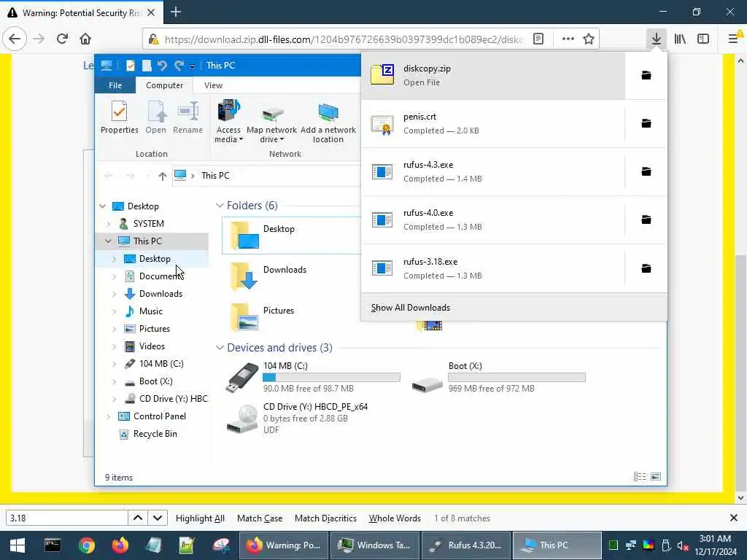Click the muted volume tray icon
The image size is (747, 560).
683,545
